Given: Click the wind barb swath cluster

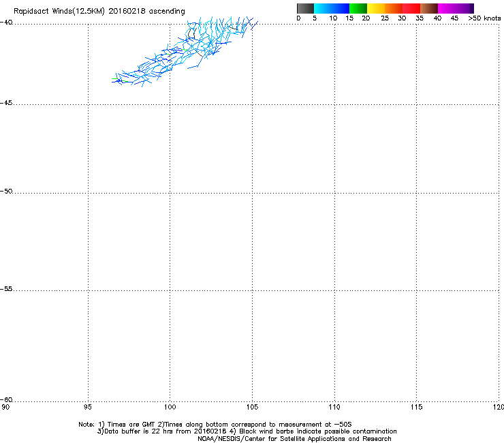Looking at the screenshot, I should tap(185, 52).
